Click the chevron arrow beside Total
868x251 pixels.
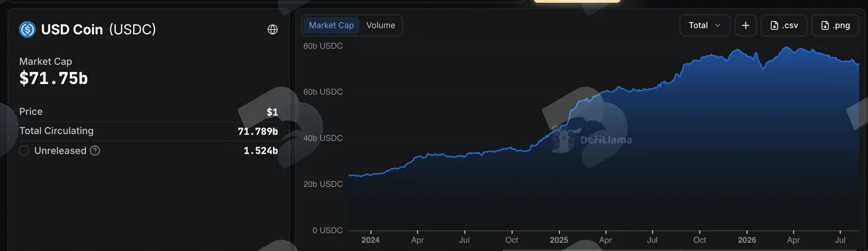pyautogui.click(x=718, y=26)
